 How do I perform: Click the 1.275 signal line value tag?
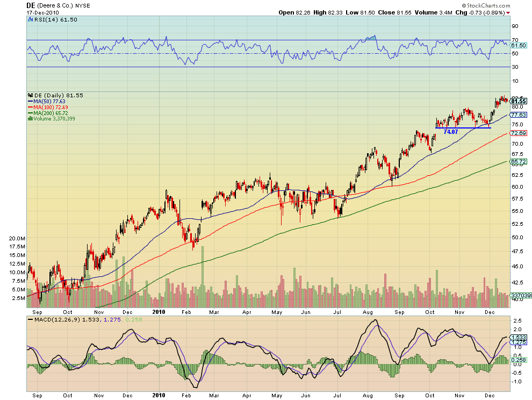[x=519, y=342]
